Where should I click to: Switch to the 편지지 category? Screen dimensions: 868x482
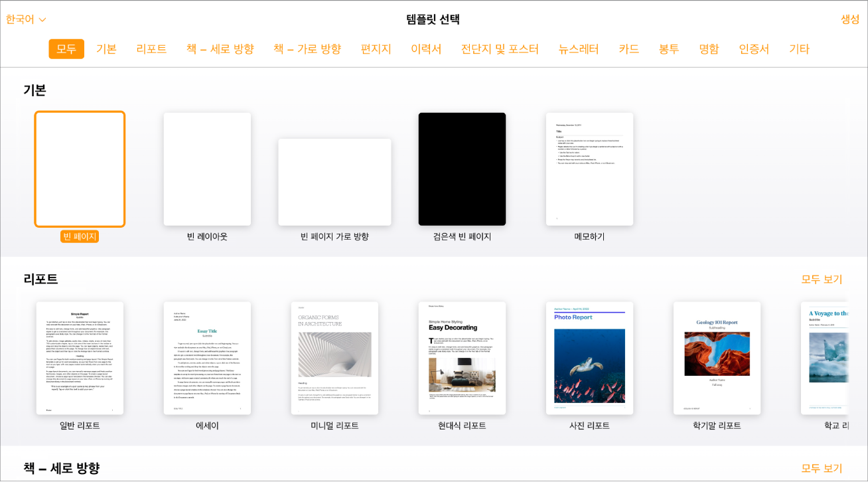[x=375, y=48]
